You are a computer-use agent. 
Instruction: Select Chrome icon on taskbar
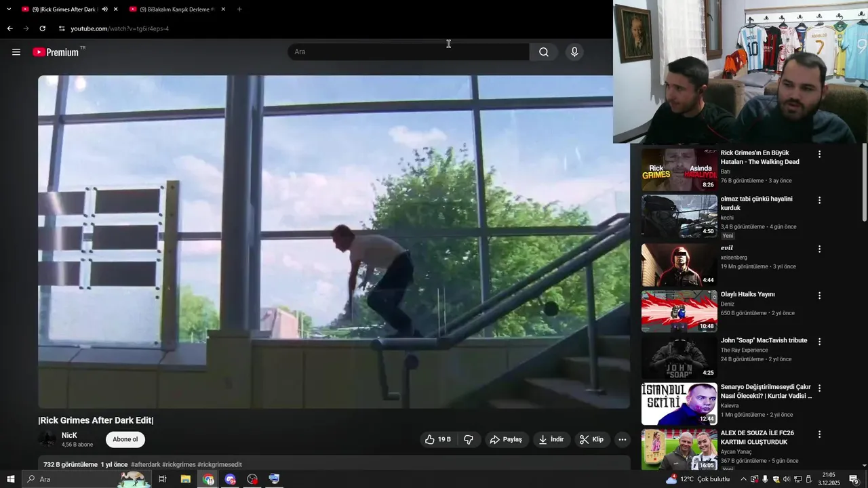click(208, 479)
